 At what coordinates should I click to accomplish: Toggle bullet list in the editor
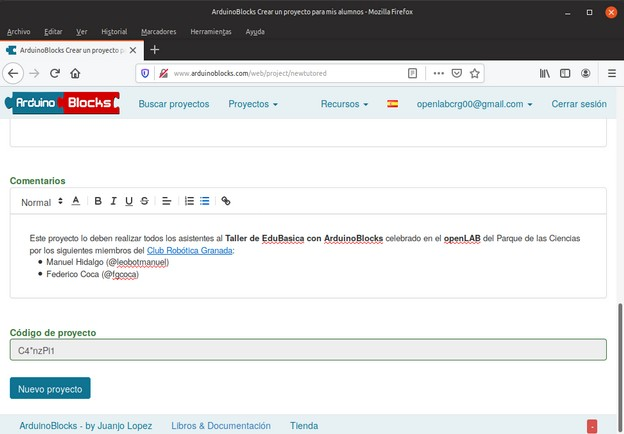tap(205, 201)
